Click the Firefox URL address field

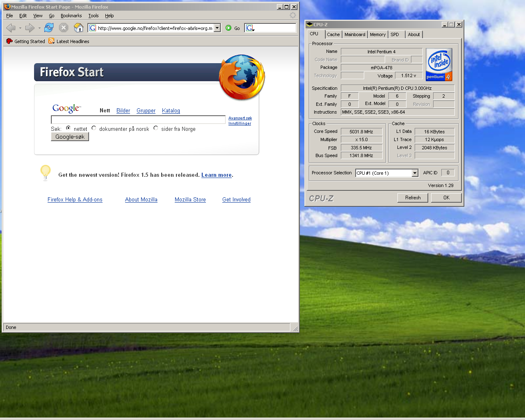coord(155,28)
